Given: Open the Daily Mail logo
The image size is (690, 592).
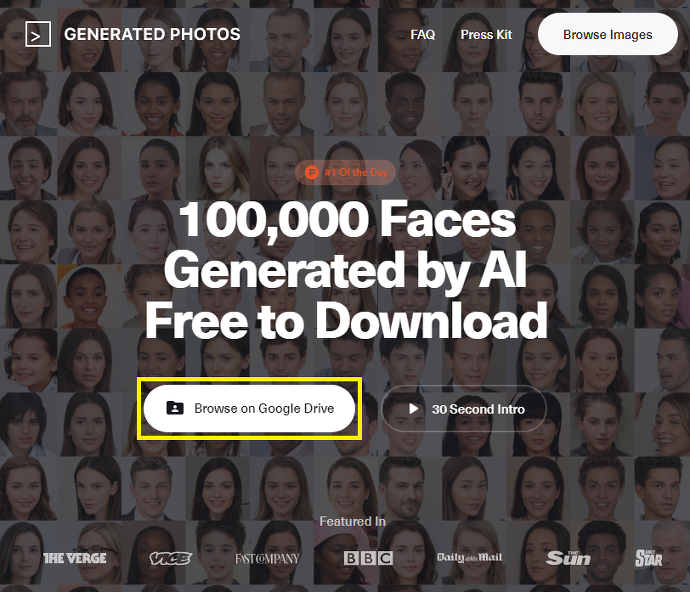Looking at the screenshot, I should 469,558.
